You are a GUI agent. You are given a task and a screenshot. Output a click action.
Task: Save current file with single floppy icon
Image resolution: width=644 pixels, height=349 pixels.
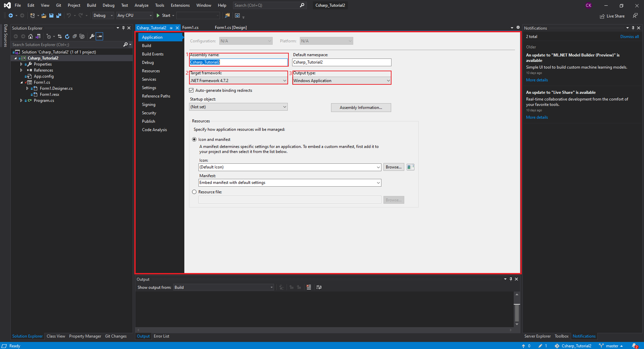point(51,15)
